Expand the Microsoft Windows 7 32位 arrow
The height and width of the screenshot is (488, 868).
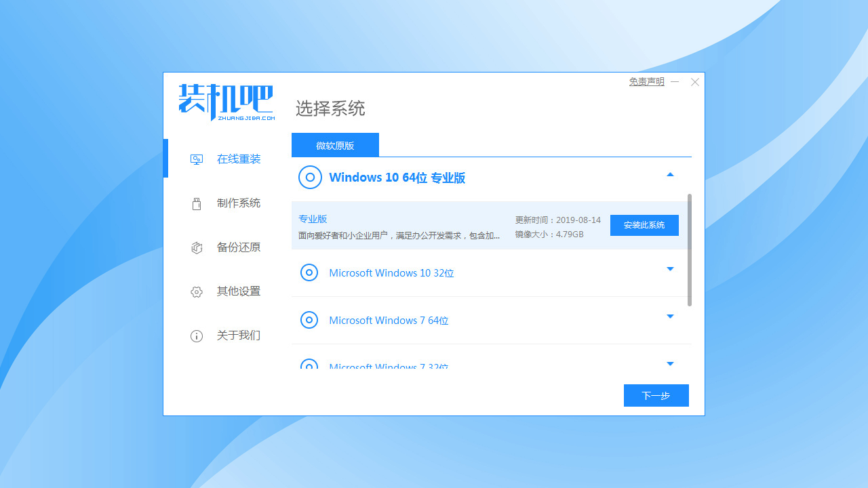670,364
